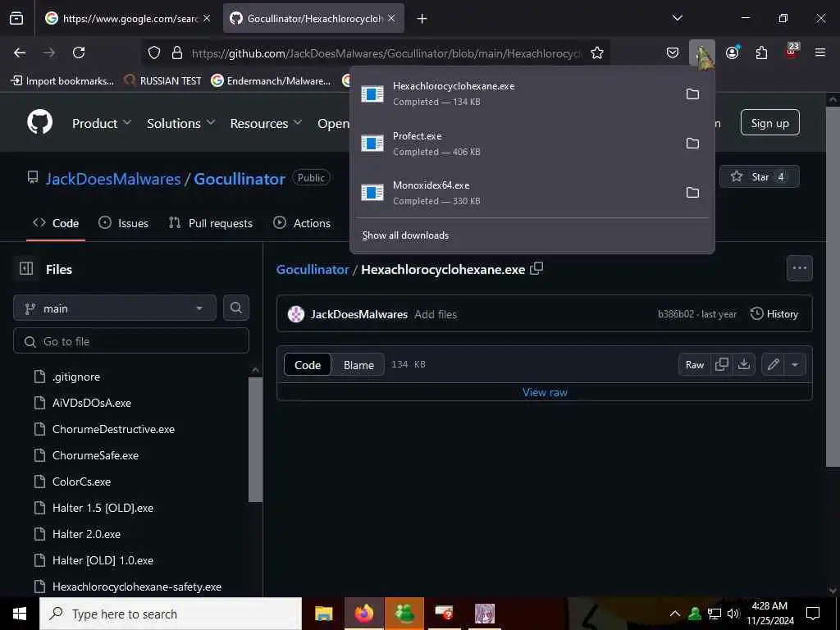The height and width of the screenshot is (630, 840).
Task: List all tabs with the chevron button
Action: [677, 18]
